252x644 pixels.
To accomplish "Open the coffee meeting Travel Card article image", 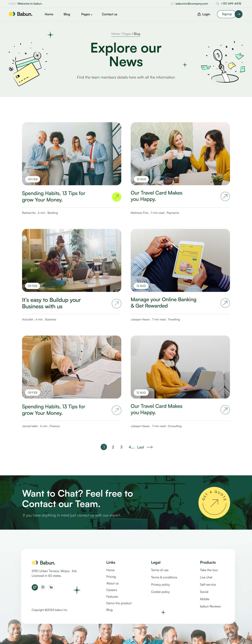I will point(180,154).
